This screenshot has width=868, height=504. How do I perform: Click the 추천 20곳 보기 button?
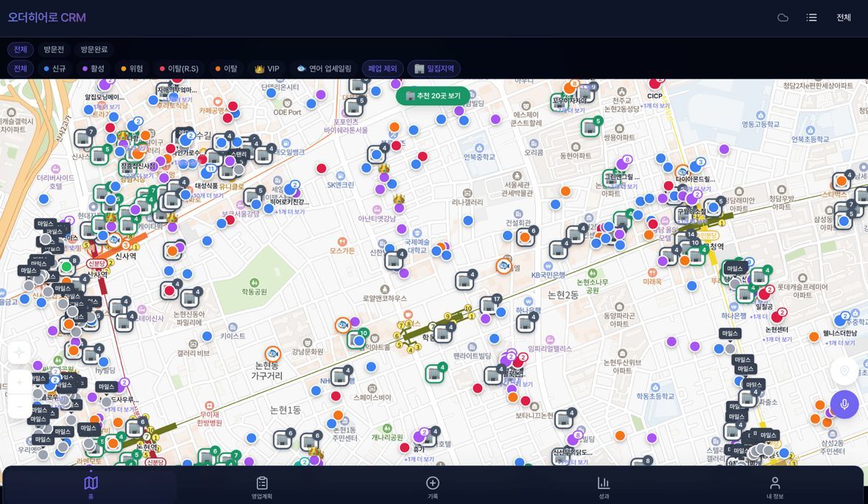tap(433, 96)
